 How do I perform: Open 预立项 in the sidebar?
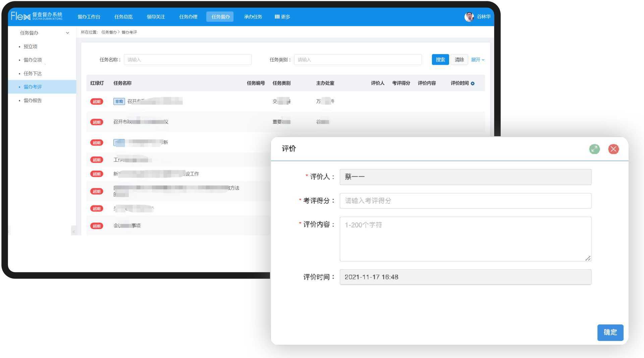click(30, 47)
